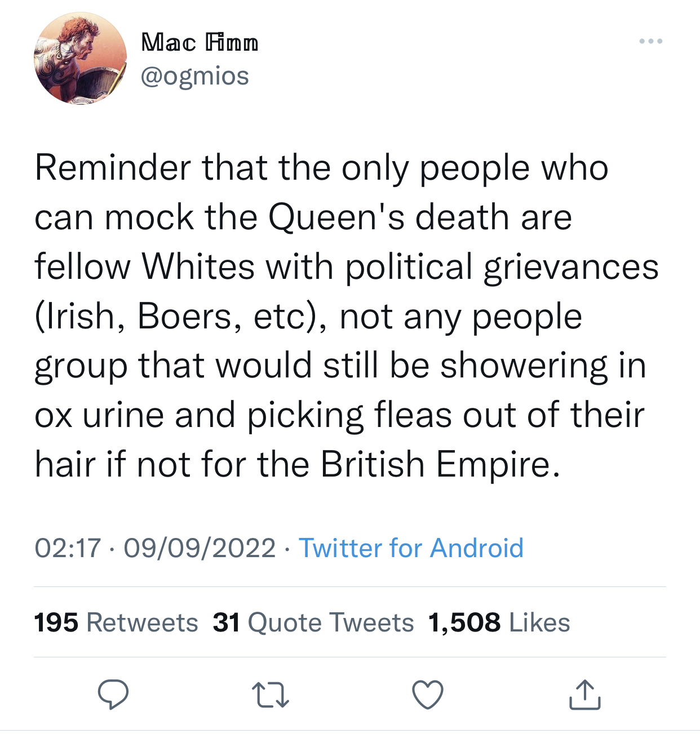This screenshot has width=700, height=734.
Task: Open the Twitter for Android link
Action: 411,548
